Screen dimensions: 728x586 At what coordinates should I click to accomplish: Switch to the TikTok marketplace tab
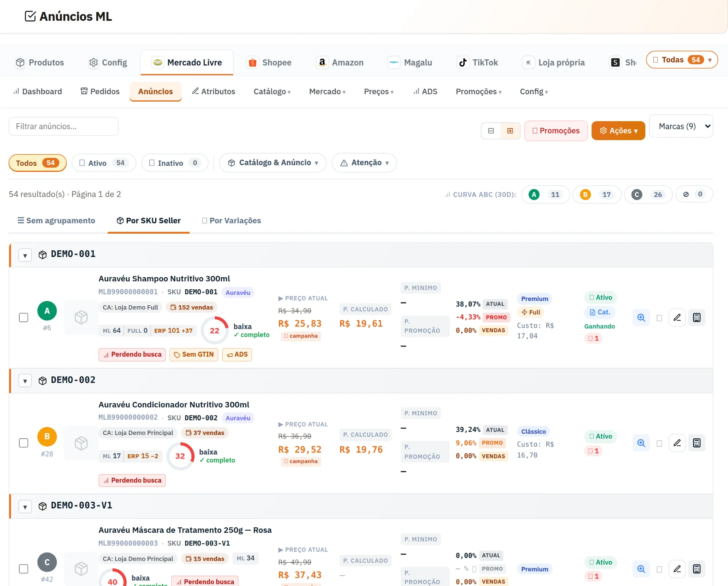coord(478,63)
